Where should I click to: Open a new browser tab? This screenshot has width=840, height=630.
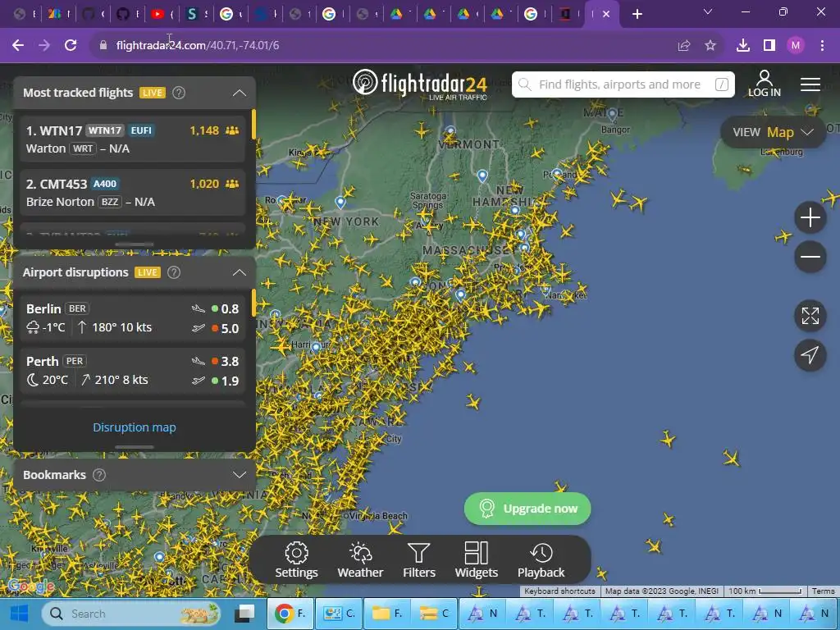pyautogui.click(x=637, y=15)
